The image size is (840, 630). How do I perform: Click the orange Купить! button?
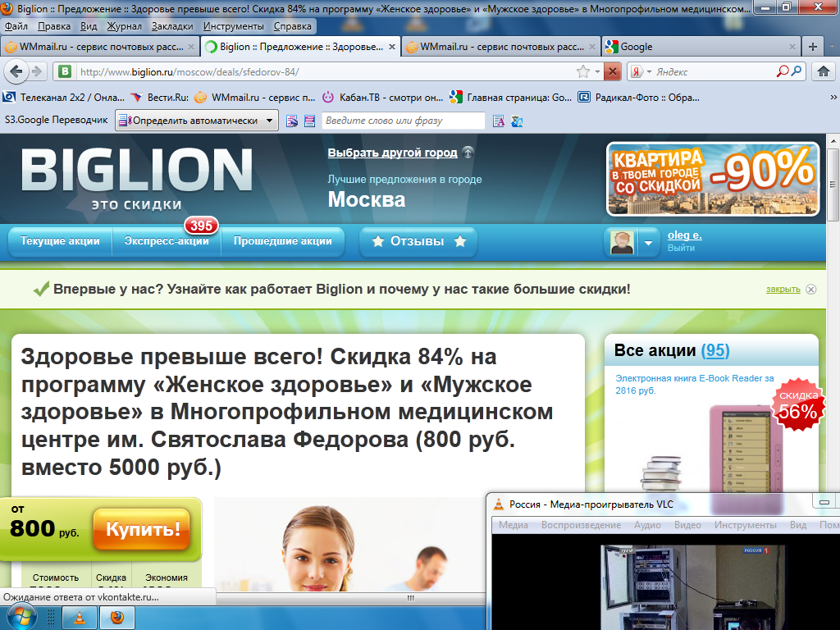(142, 529)
